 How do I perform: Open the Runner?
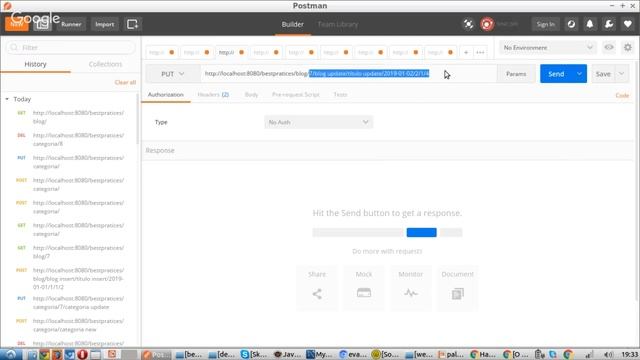coord(71,24)
